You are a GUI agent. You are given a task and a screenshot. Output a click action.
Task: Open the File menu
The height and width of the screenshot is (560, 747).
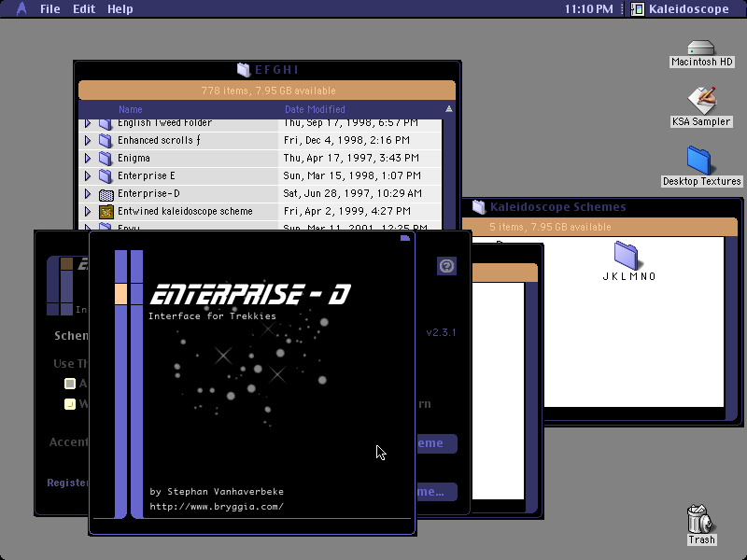[50, 9]
